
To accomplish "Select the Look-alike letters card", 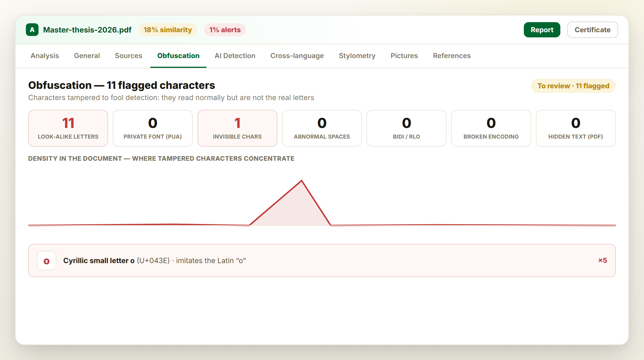I will (x=68, y=128).
